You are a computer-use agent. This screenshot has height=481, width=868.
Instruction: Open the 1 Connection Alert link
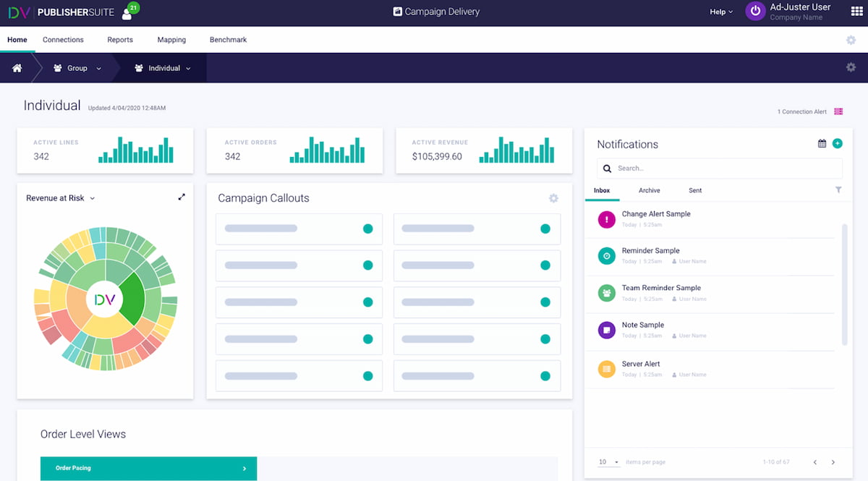point(803,111)
